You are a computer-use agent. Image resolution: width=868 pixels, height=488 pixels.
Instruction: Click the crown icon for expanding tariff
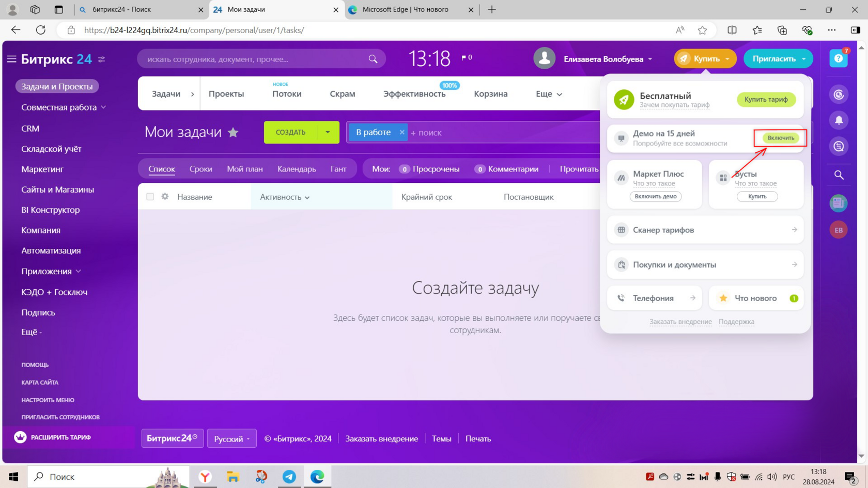(20, 437)
